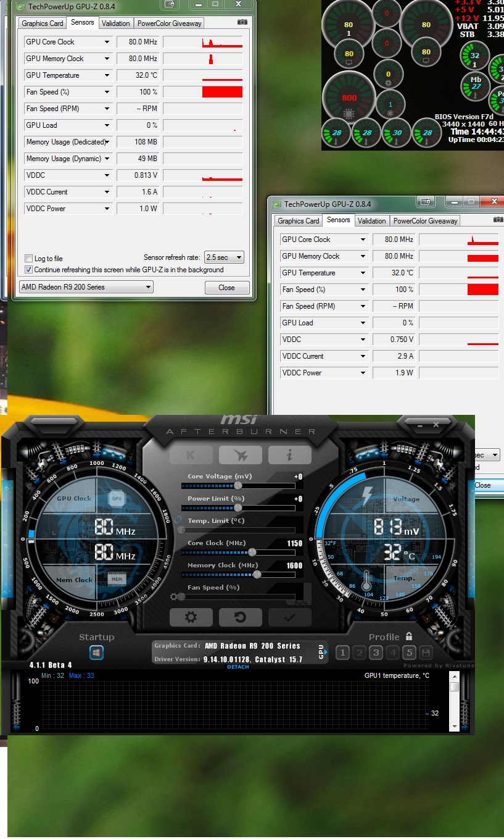
Task: Click the apply checkmark button in Afterburner
Action: pos(290,617)
